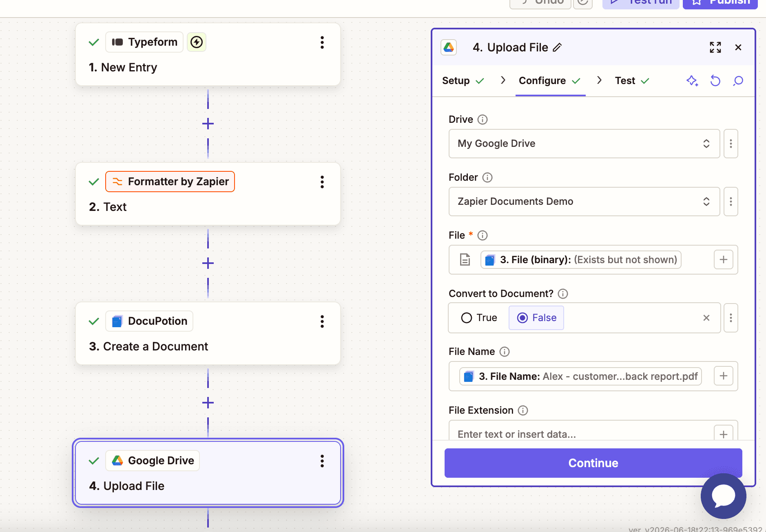The width and height of the screenshot is (766, 532).
Task: Select the Google Drive Upload File step
Action: coord(208,473)
